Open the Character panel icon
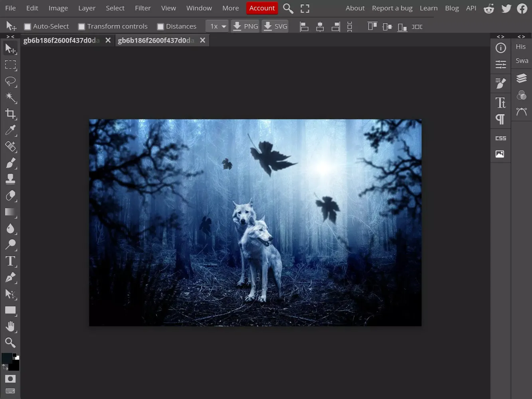This screenshot has height=399, width=532. 500,103
